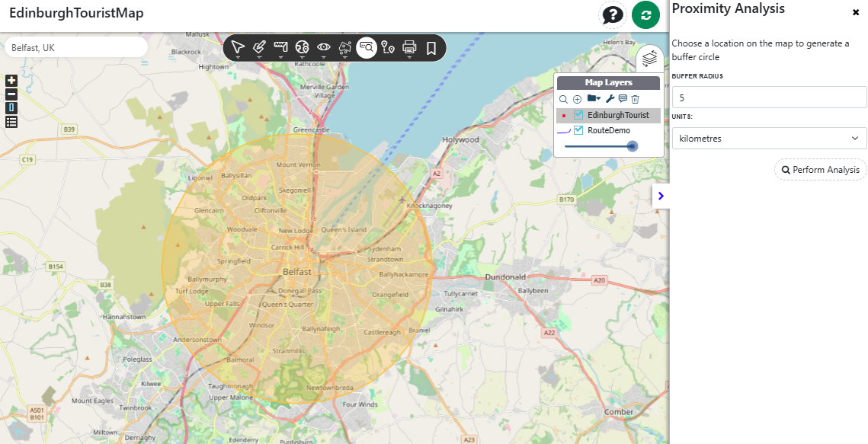
Task: Expand the eye tool submenu caret
Action: [324, 57]
